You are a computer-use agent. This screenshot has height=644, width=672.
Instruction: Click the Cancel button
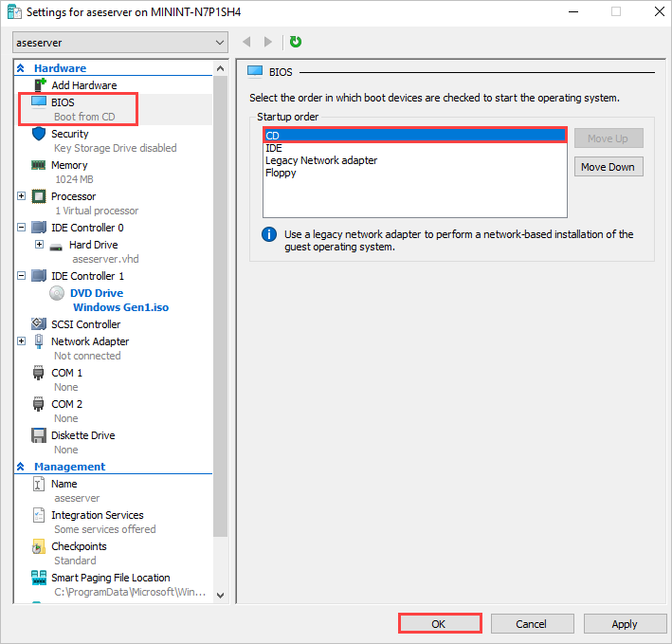coord(532,624)
